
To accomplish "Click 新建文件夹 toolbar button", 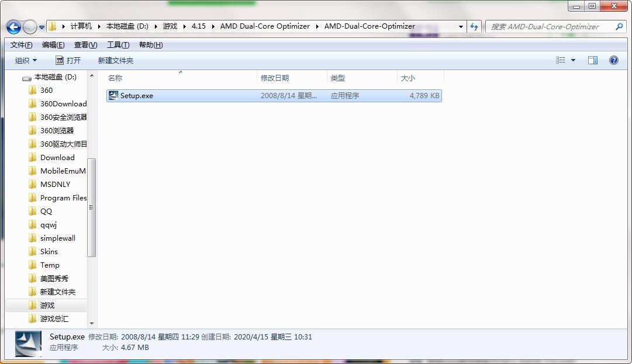I will [x=116, y=60].
